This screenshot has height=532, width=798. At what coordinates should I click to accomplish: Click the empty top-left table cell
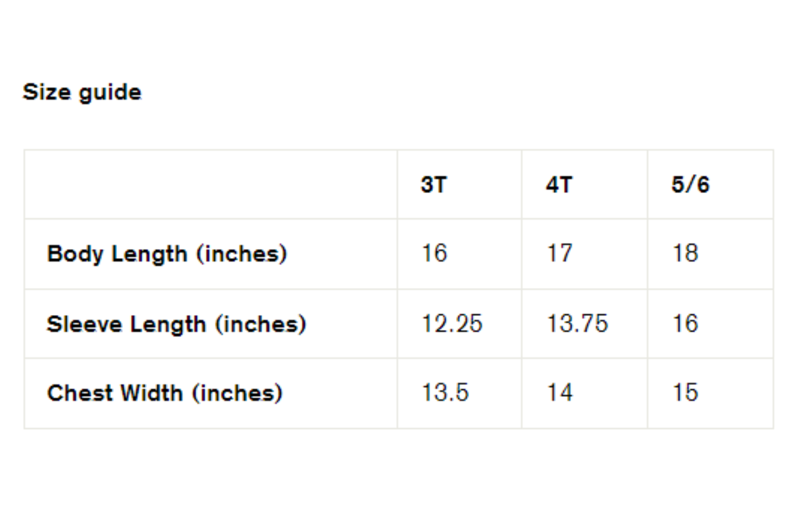(x=211, y=185)
